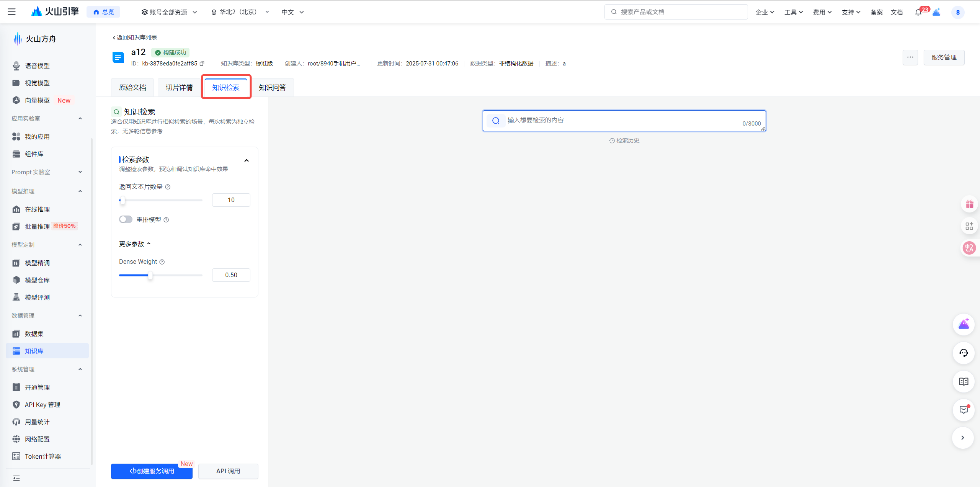Collapse the left sidebar icon

point(16,478)
